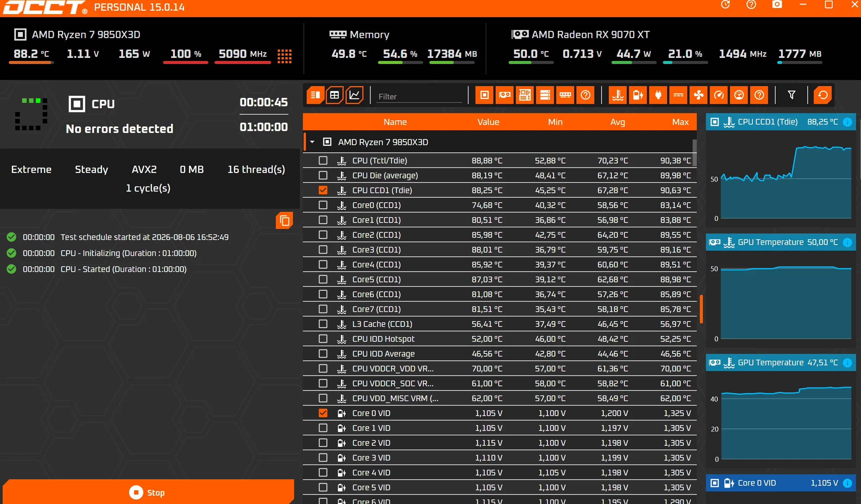This screenshot has height=504, width=861.
Task: Toggle the current (dashed line) sensor filter
Action: coord(679,95)
